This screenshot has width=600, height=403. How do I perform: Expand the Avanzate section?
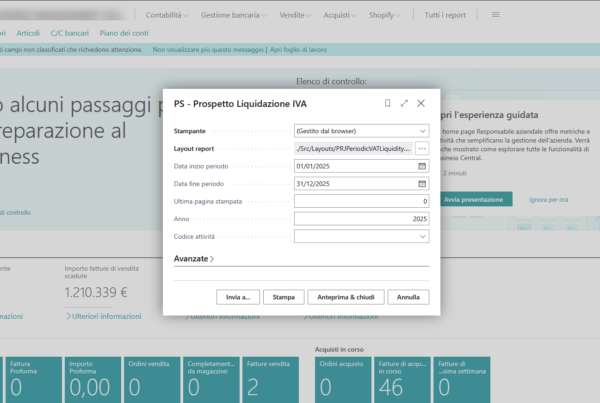(x=194, y=259)
